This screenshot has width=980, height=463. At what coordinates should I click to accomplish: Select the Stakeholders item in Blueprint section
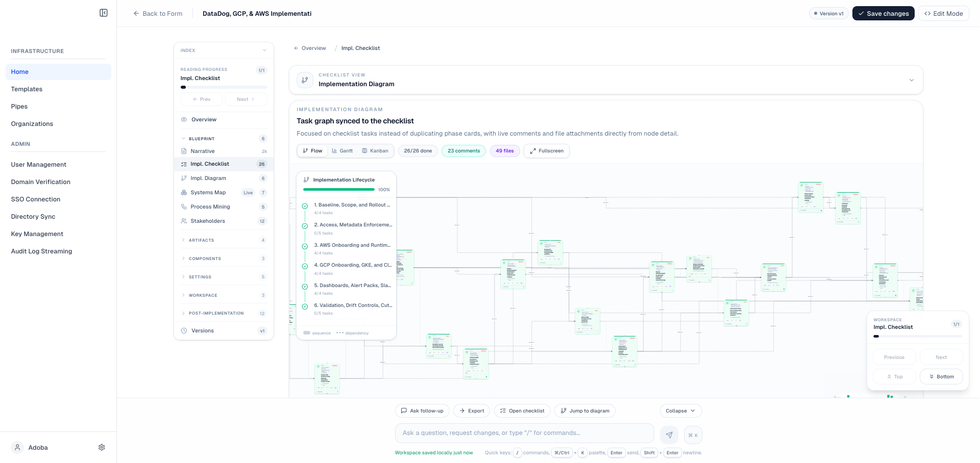[x=208, y=221]
